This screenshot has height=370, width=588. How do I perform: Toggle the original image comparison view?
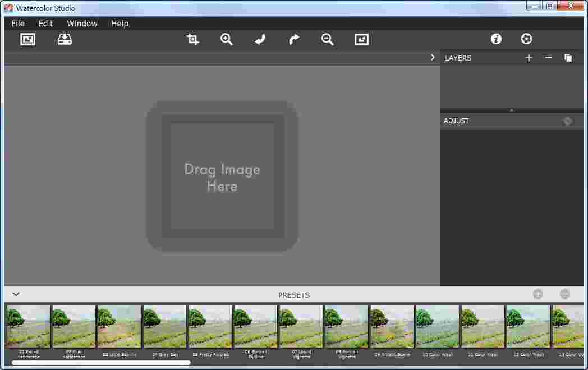(x=361, y=39)
